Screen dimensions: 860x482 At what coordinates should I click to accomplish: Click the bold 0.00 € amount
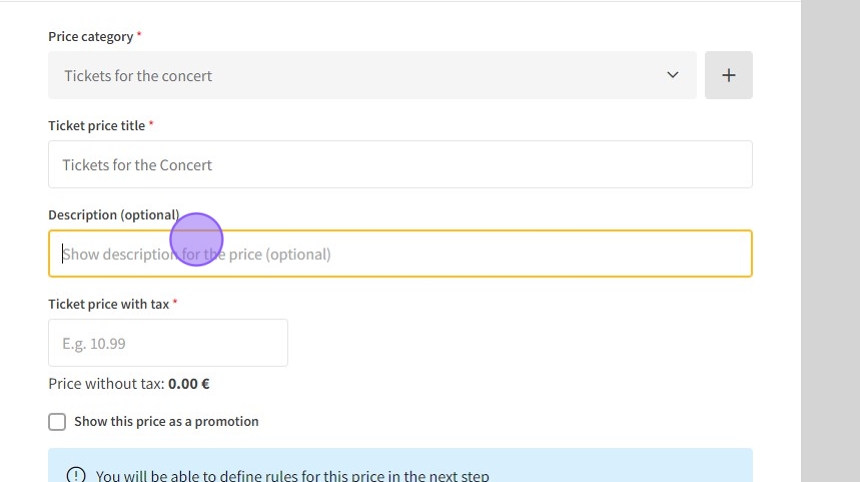pos(189,384)
